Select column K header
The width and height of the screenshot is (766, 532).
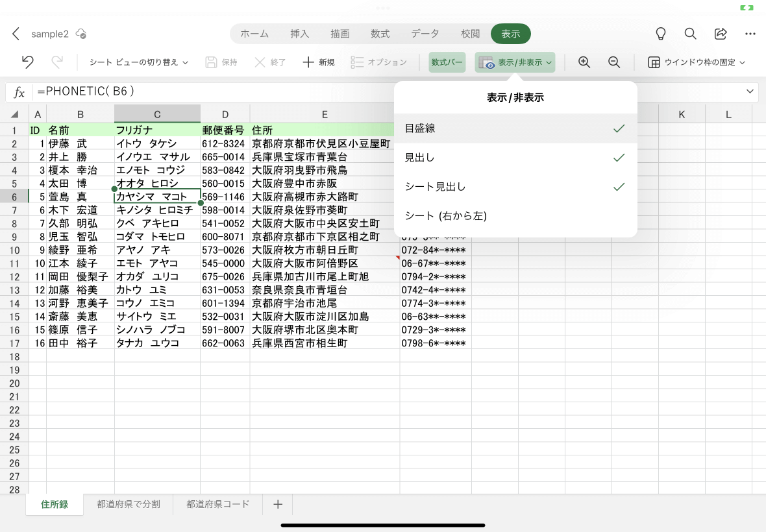point(682,114)
